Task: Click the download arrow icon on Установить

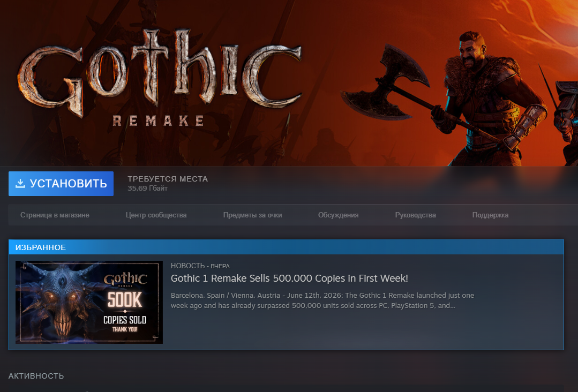Action: (20, 184)
